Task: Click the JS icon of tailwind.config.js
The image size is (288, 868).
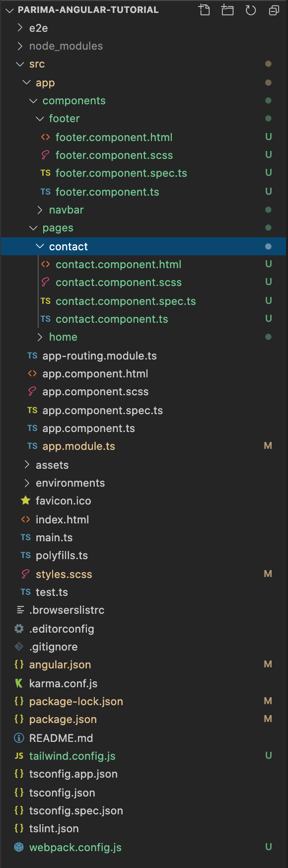Action: 19,756
